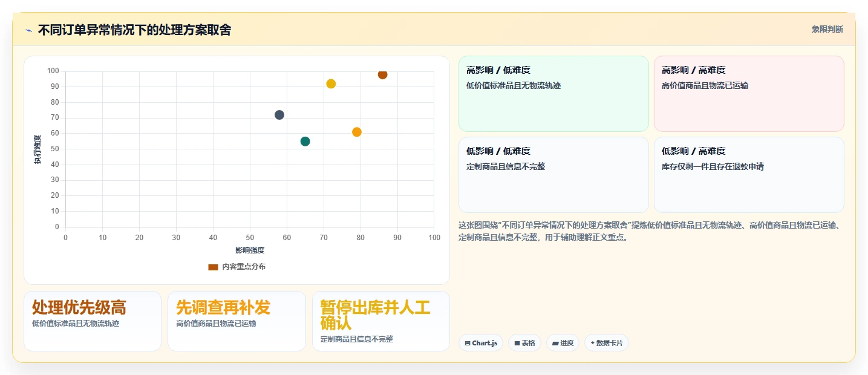Screen dimensions: 868x375
Task: Click the 表格 tag chip
Action: click(x=524, y=343)
